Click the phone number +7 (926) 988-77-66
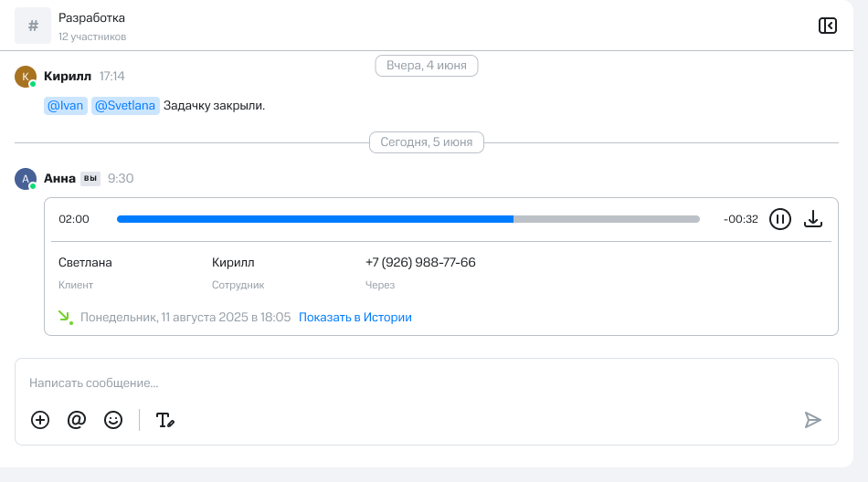 420,263
